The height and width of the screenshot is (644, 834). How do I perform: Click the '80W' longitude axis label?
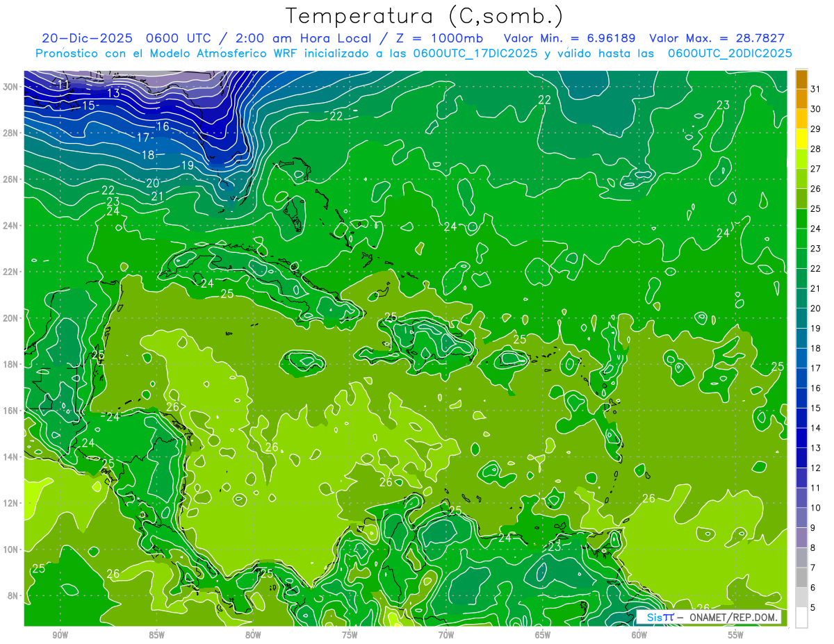[x=253, y=634]
